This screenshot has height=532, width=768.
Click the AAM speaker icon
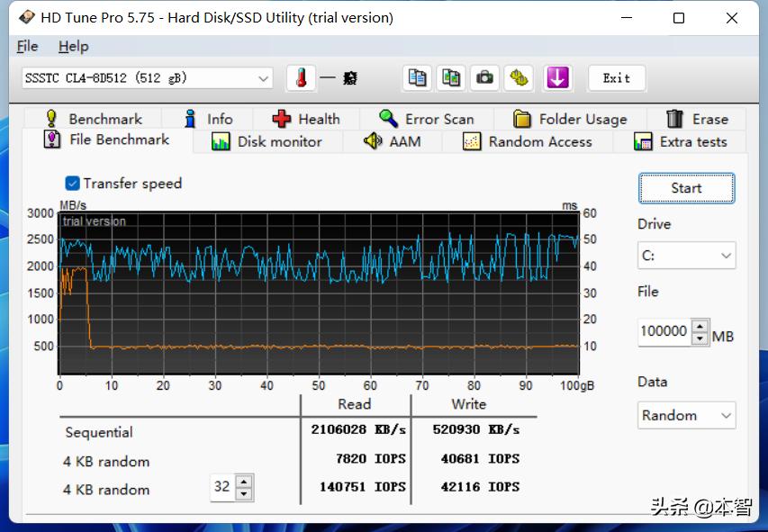point(373,141)
